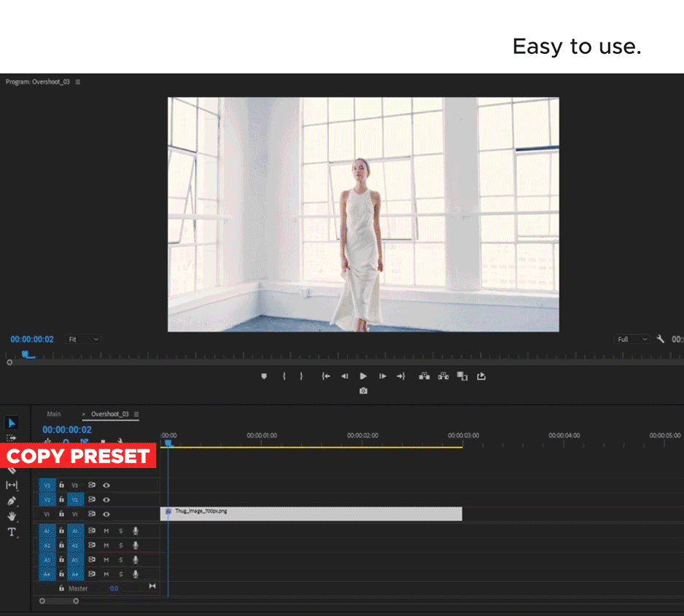The height and width of the screenshot is (616, 684).
Task: Select the Type tool
Action: [12, 532]
